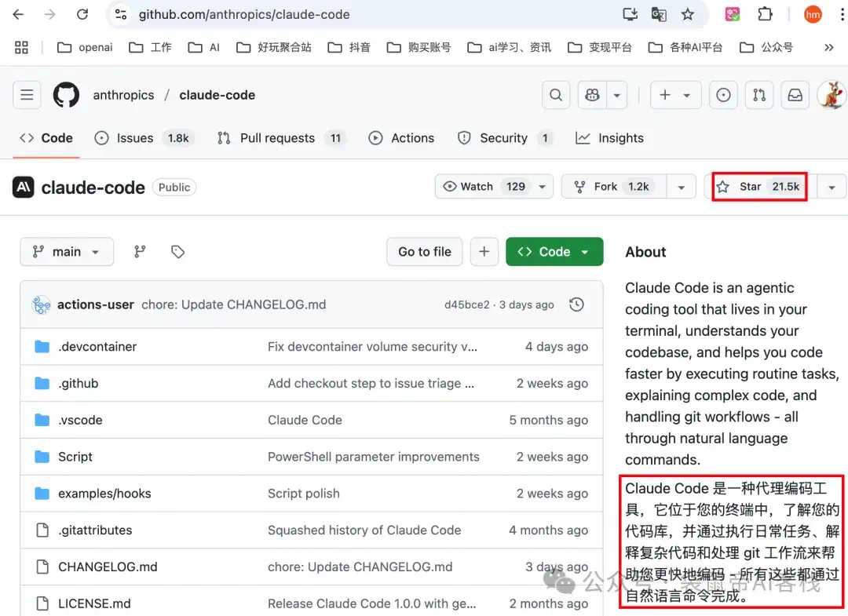Open the .vscode folder
Image resolution: width=848 pixels, height=616 pixels.
80,421
